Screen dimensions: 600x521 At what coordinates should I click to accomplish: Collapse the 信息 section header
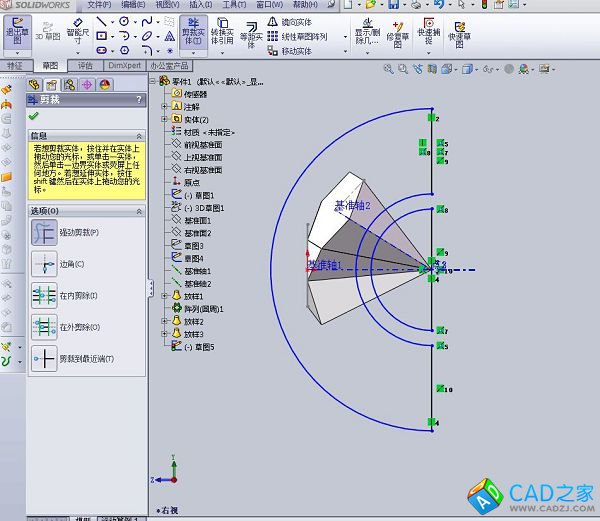click(139, 135)
